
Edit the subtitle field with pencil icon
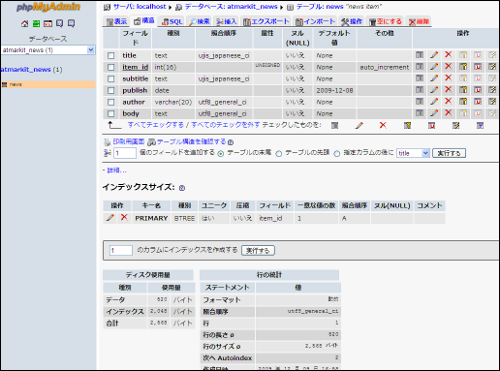pyautogui.click(x=434, y=78)
